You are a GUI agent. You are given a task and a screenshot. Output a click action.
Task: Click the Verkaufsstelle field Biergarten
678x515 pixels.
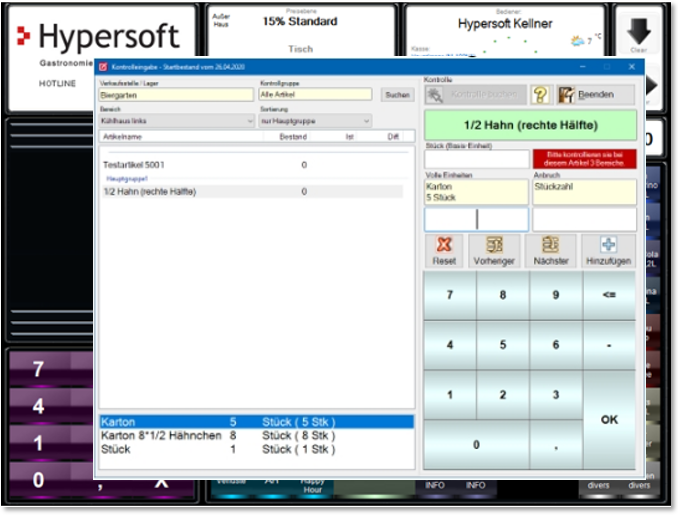(176, 95)
